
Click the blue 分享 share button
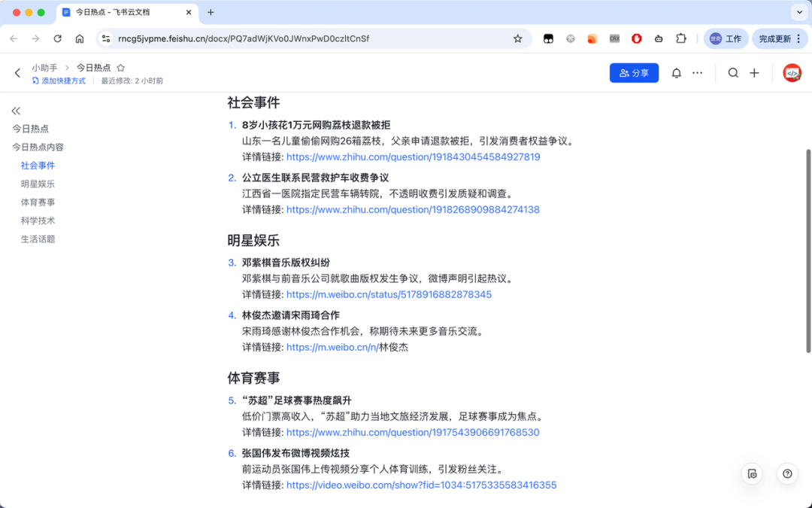click(x=634, y=72)
